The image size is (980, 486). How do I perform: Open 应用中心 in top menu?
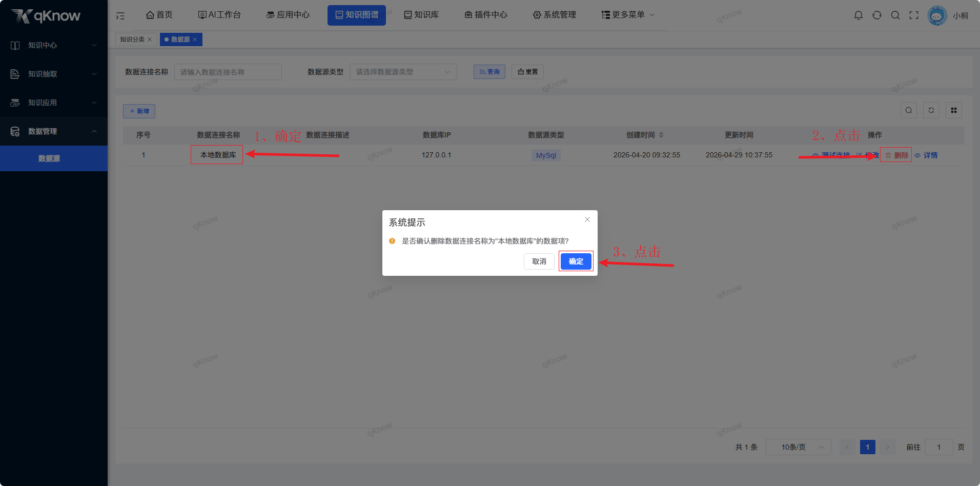tap(288, 15)
